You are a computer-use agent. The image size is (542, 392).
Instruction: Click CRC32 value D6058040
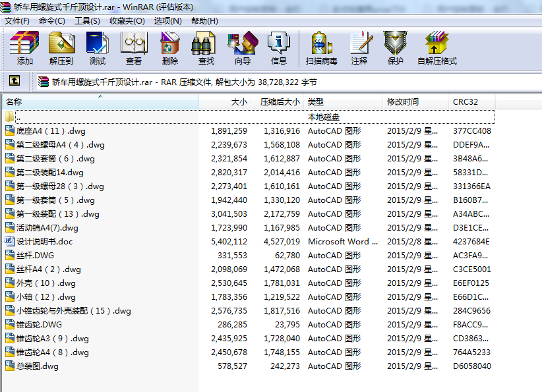coord(472,366)
